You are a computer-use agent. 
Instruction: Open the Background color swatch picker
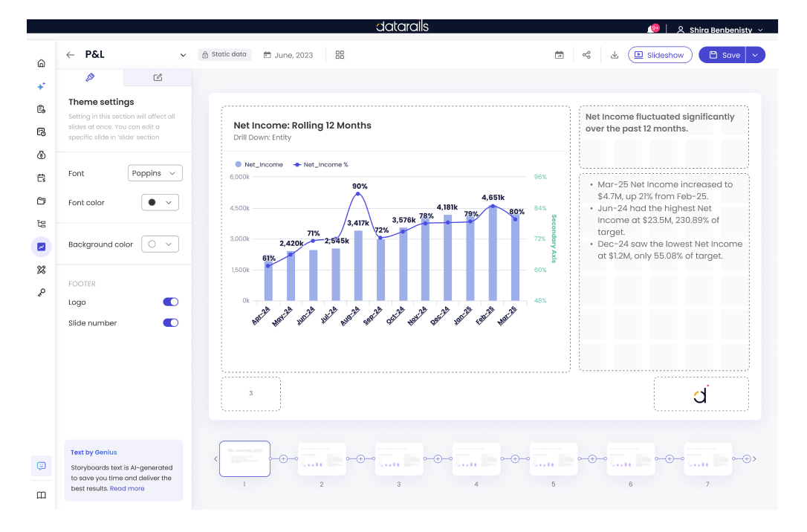[160, 244]
